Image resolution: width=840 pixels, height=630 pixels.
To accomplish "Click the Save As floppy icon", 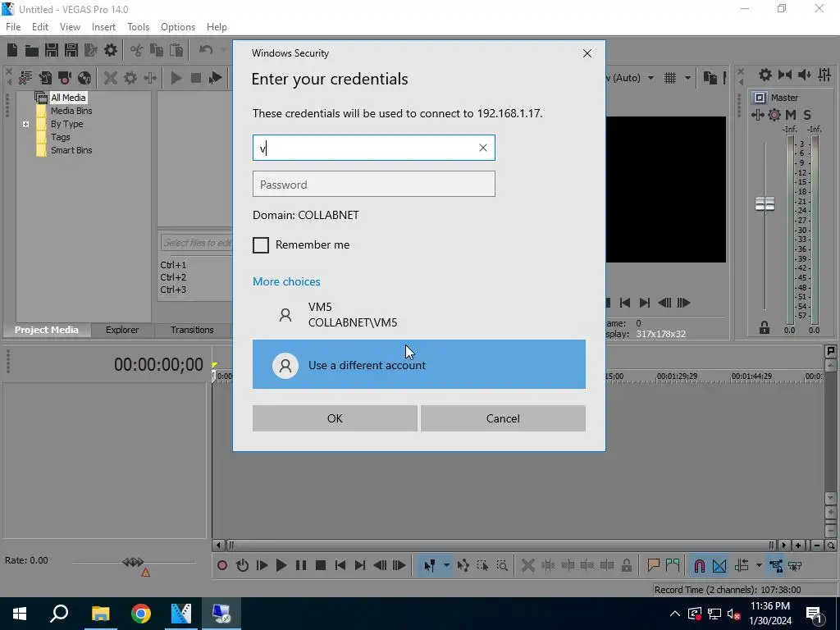I will (x=71, y=50).
